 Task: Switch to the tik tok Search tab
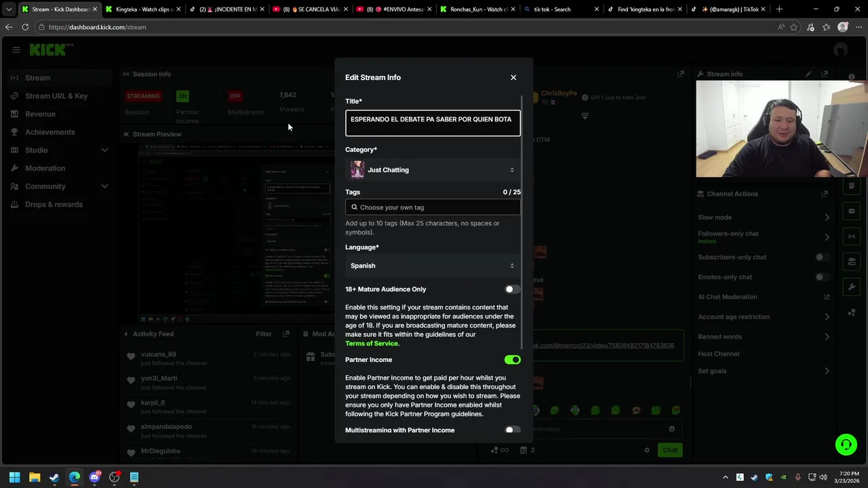(562, 9)
